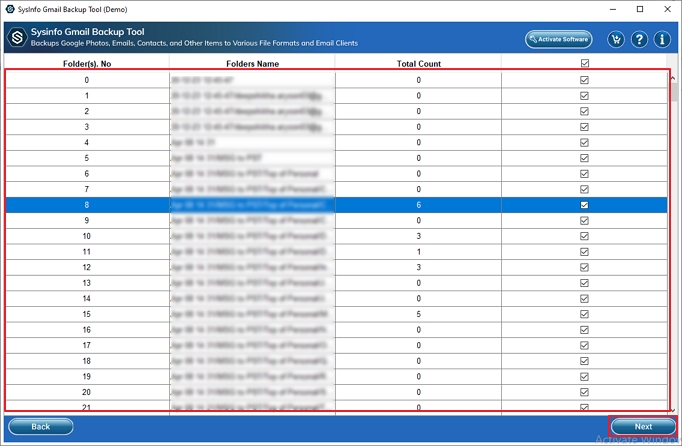Screen dimensions: 682x446
Task: Toggle the checkbox for folder 5
Action: (584, 158)
